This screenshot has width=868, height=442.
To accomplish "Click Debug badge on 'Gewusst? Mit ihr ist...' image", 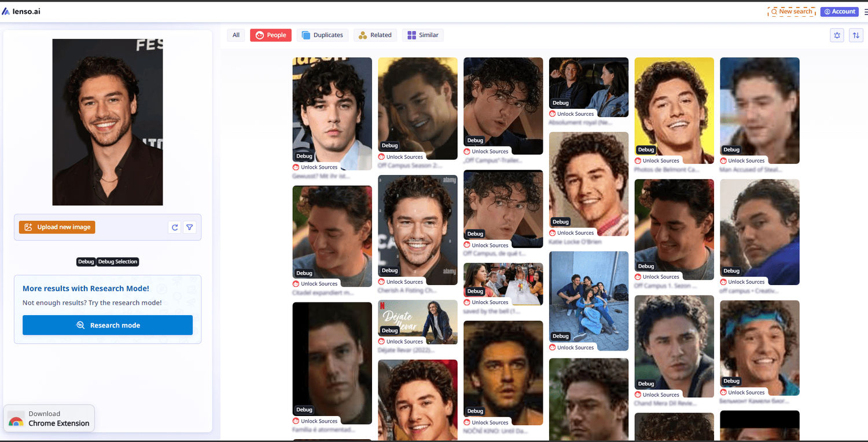I will click(304, 156).
